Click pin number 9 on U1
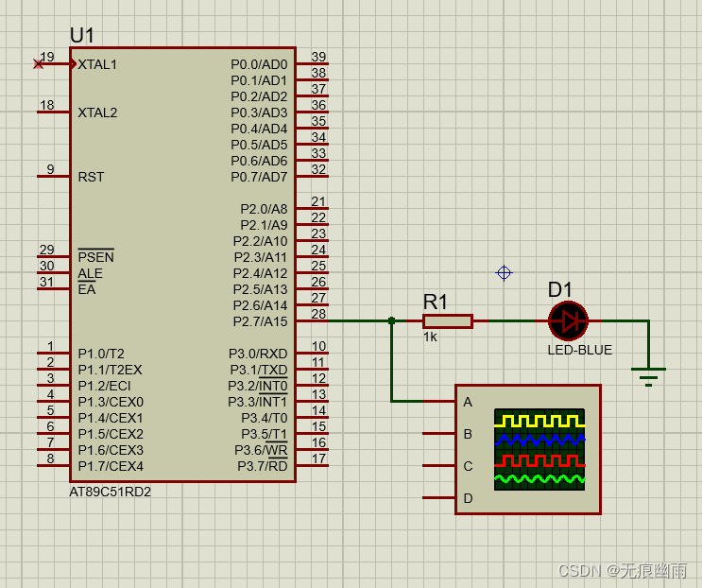The image size is (702, 588). point(51,169)
